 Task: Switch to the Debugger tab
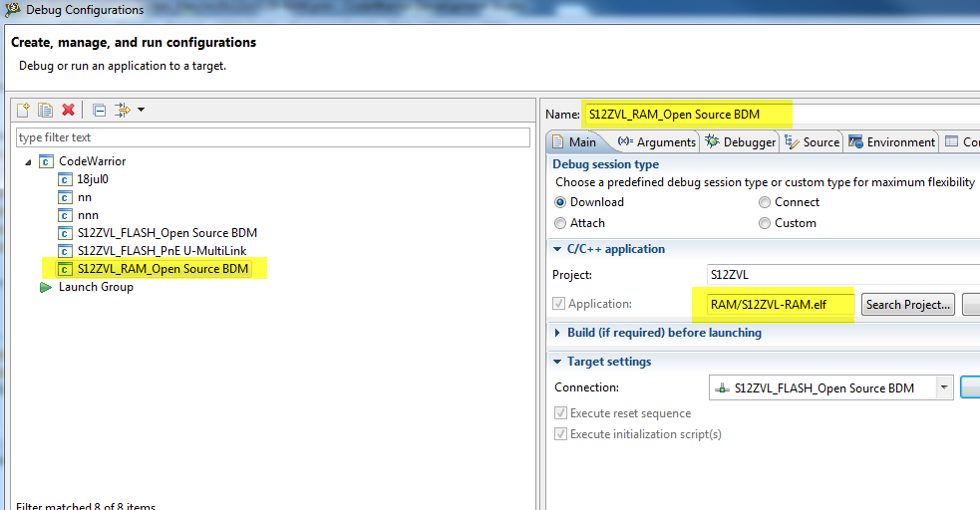(740, 142)
